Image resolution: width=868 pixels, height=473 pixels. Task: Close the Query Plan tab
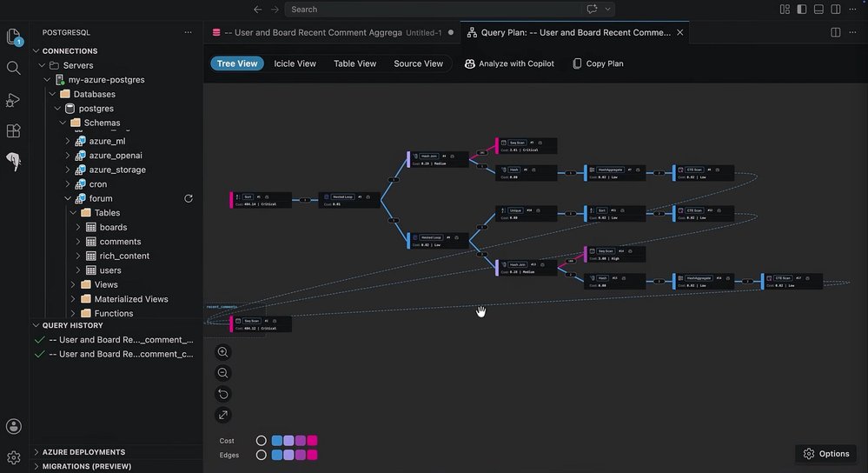tap(679, 33)
